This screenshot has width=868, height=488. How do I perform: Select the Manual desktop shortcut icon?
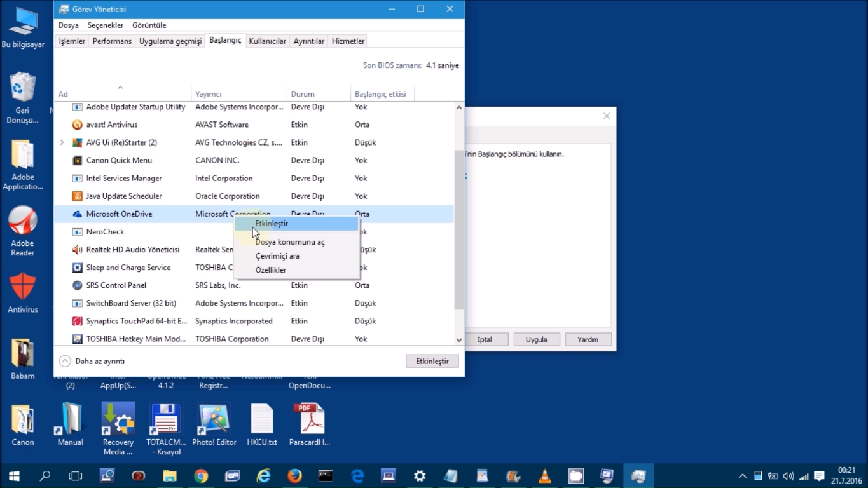pyautogui.click(x=71, y=424)
